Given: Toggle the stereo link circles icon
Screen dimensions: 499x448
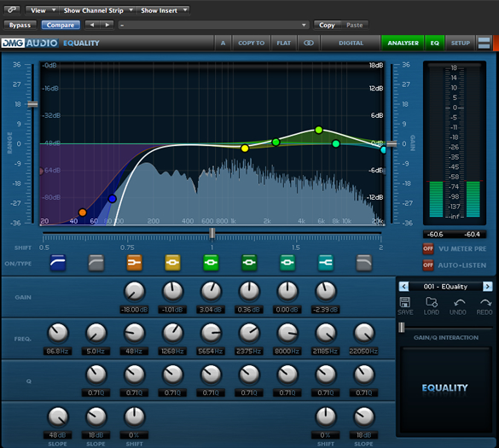Looking at the screenshot, I should coord(309,43).
